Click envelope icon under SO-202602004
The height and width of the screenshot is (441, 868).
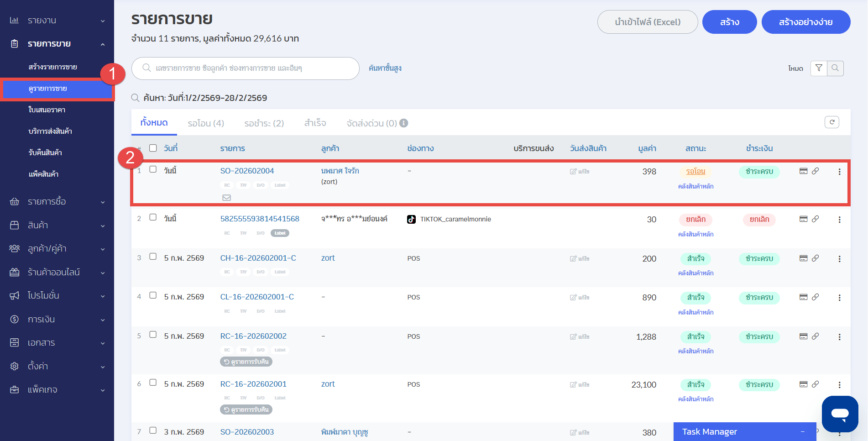(x=226, y=198)
